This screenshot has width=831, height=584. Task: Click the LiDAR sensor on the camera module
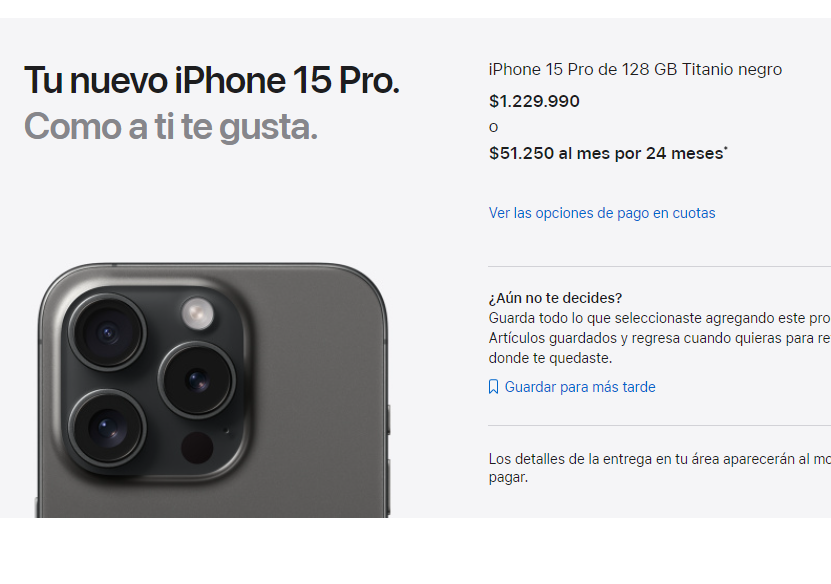pos(197,448)
